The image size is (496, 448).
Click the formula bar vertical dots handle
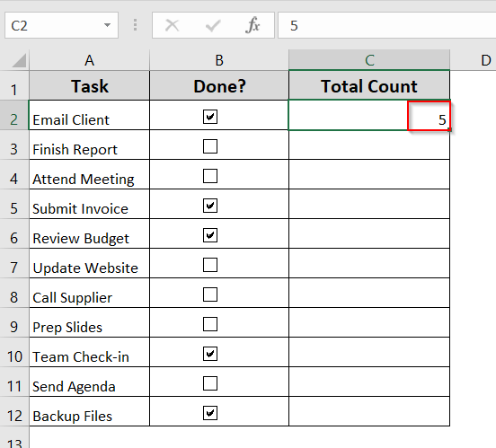(135, 25)
